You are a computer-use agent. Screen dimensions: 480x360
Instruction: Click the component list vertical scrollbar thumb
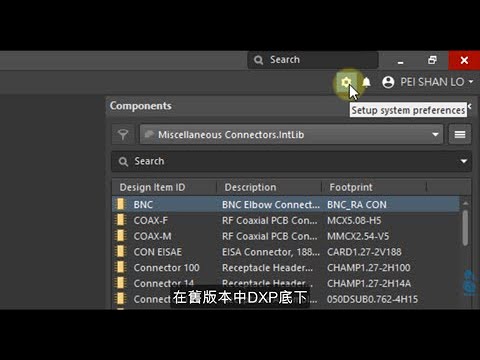(465, 228)
